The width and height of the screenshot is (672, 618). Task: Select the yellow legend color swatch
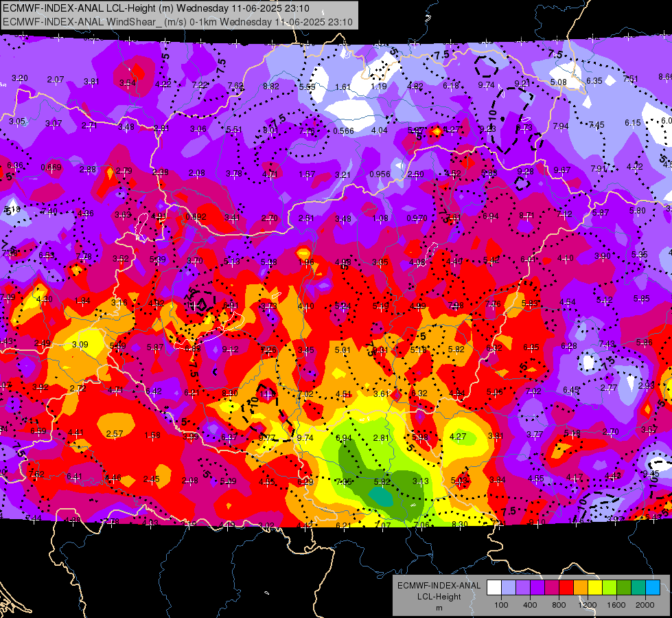click(x=595, y=588)
